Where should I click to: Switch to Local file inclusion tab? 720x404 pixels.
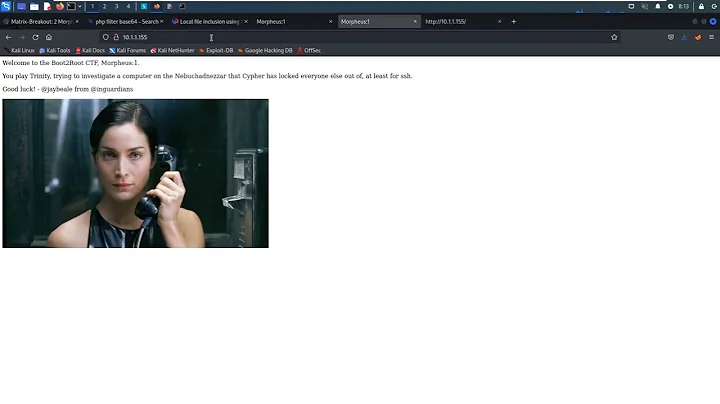click(208, 22)
